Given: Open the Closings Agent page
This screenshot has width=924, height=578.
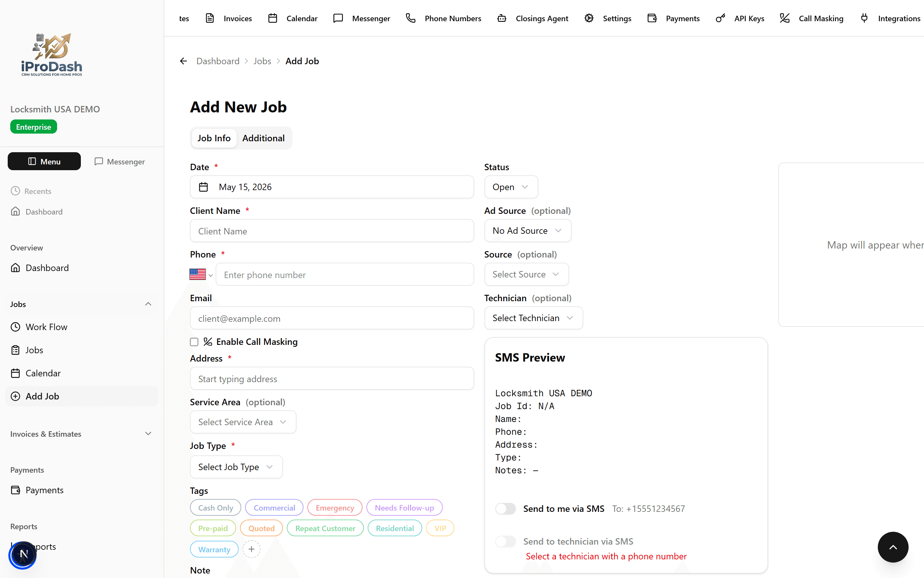Looking at the screenshot, I should click(x=533, y=18).
